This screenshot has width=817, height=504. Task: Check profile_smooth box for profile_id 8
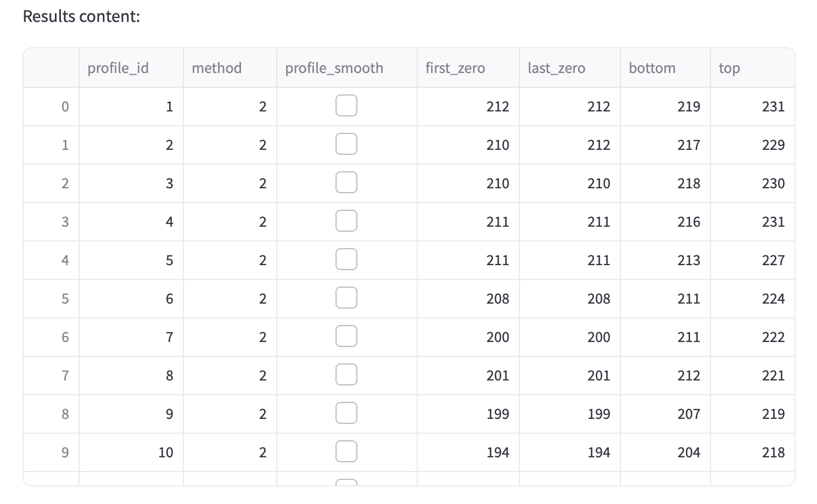point(346,374)
